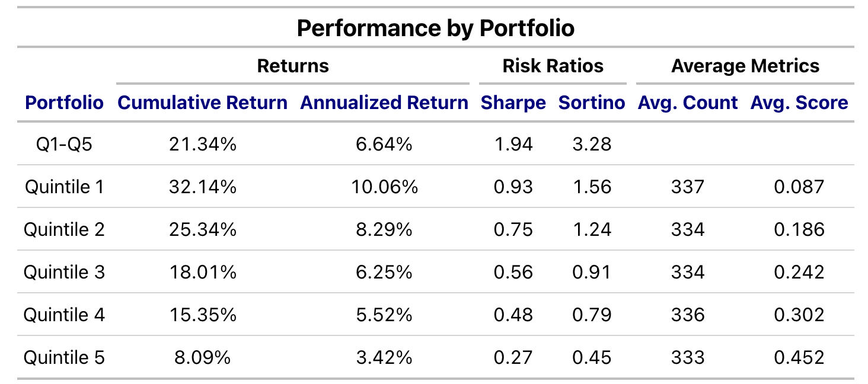The height and width of the screenshot is (384, 868).
Task: Click the Average Metrics group heading
Action: coord(745,65)
